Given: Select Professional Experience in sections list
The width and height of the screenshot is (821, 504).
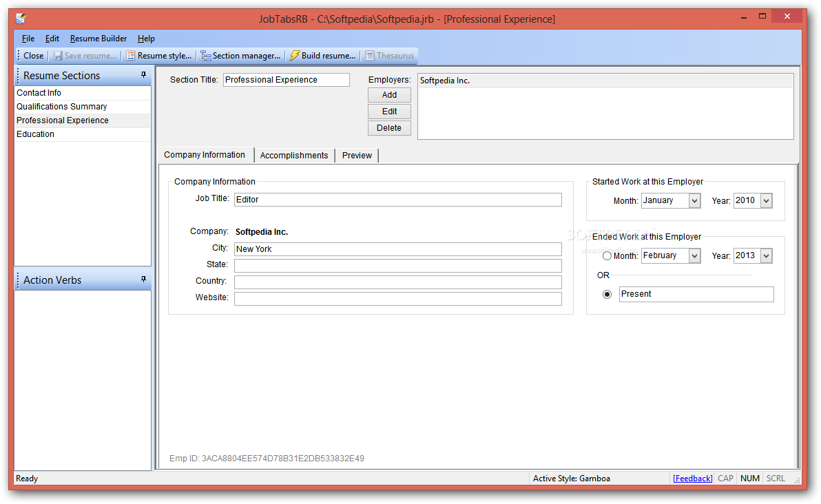Looking at the screenshot, I should coord(82,120).
